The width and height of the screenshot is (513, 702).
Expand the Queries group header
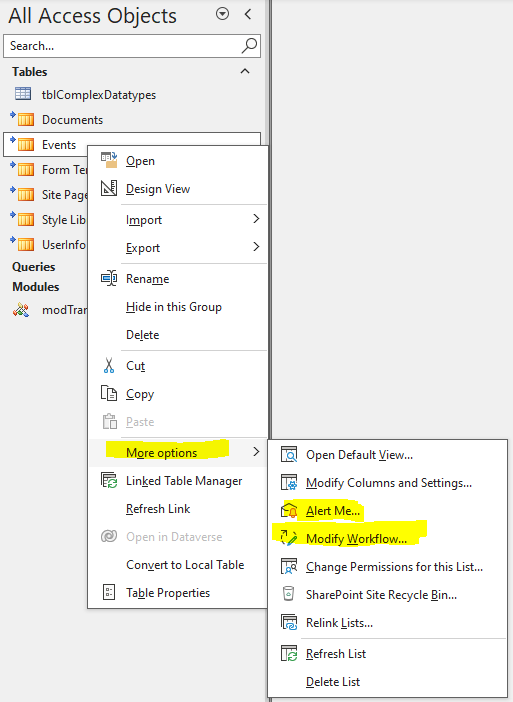coord(34,267)
